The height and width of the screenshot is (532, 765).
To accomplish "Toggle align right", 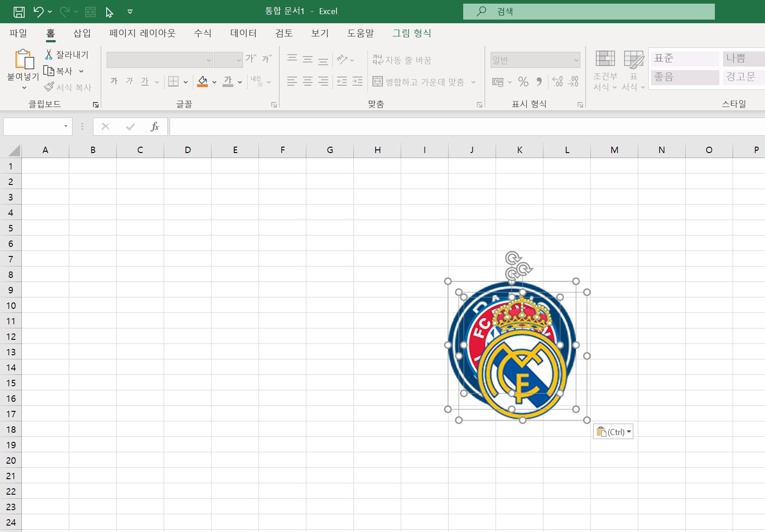I will tap(323, 82).
